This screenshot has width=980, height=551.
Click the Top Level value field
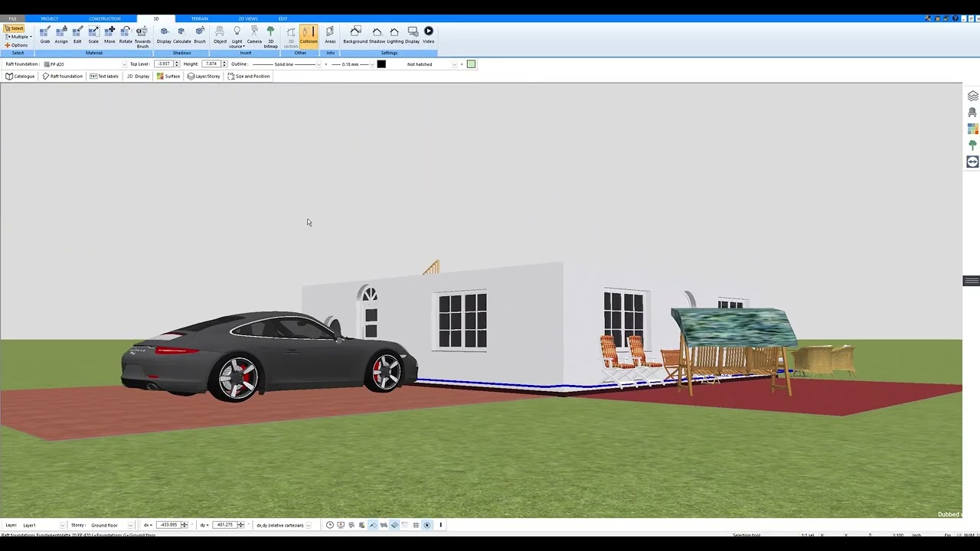coord(164,64)
